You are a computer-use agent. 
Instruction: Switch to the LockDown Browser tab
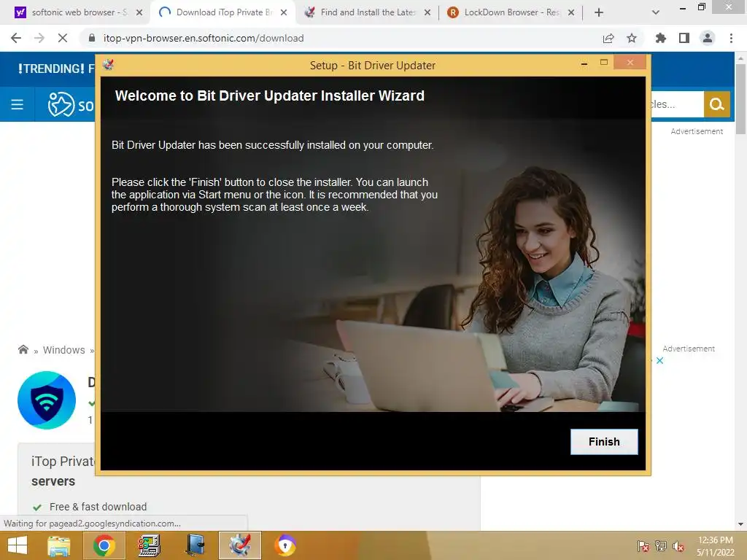coord(510,12)
